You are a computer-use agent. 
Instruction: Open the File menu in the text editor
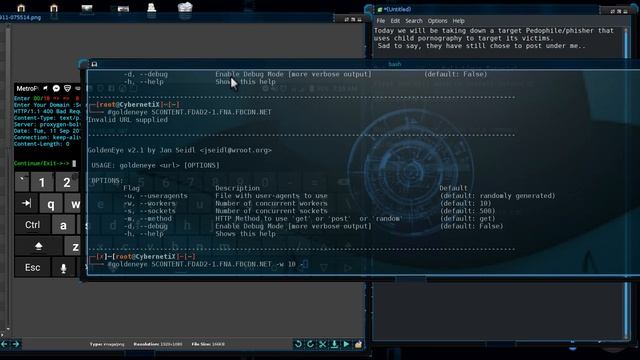[x=380, y=21]
